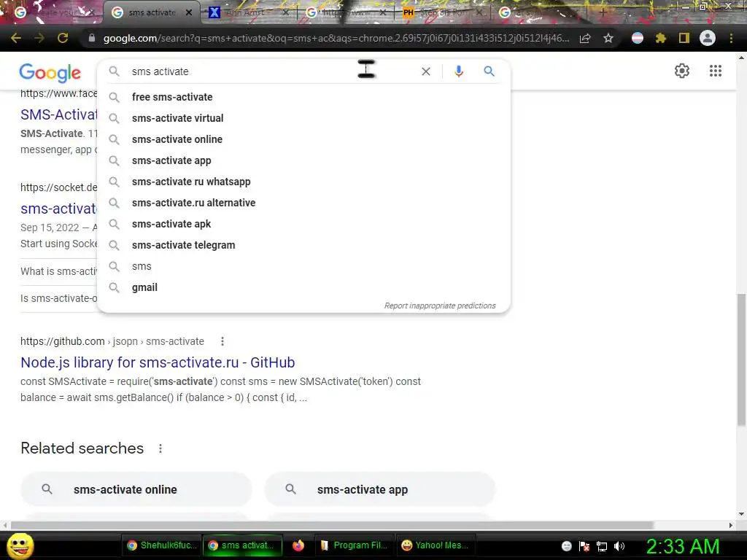This screenshot has width=747, height=560.
Task: Open Chrome's three-dot menu
Action: tap(731, 38)
